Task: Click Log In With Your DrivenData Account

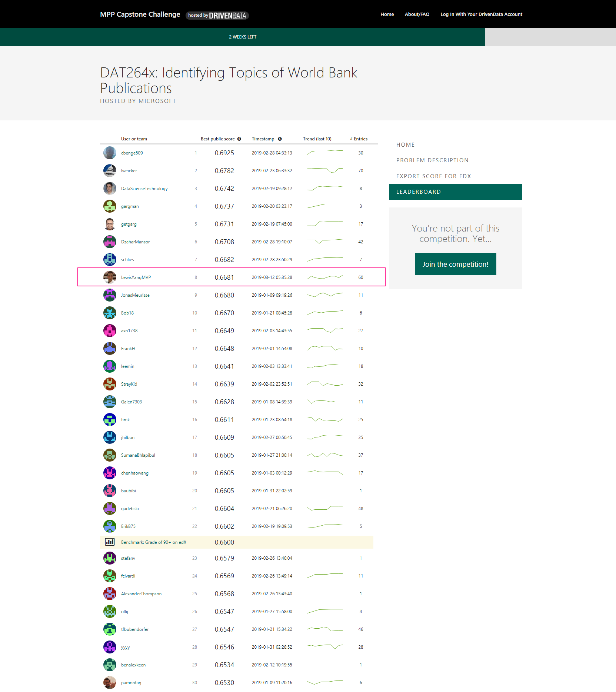Action: (481, 14)
